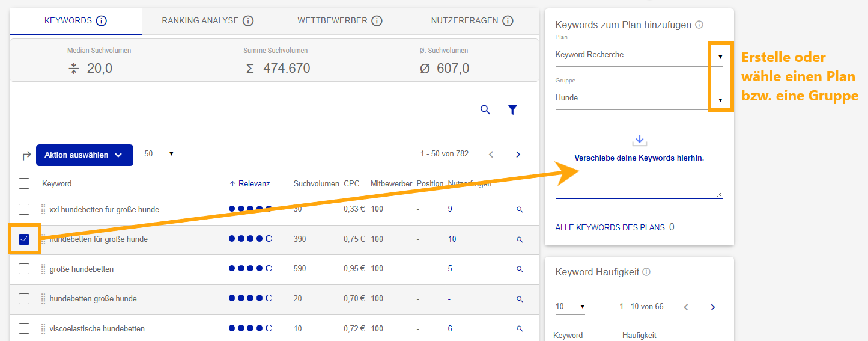Open the Keywords tab info icon

coord(101,21)
